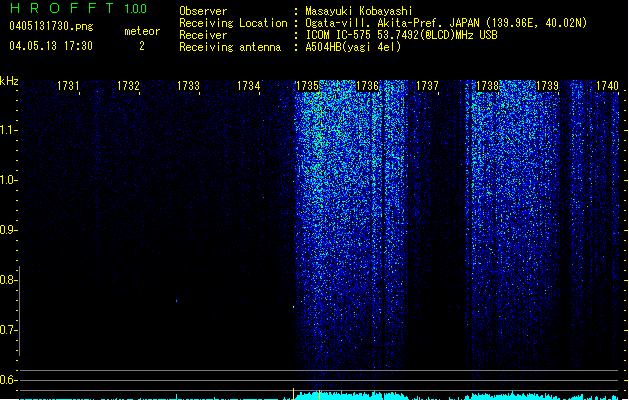
Task: Click the Receiving antenna label
Action: click(230, 47)
